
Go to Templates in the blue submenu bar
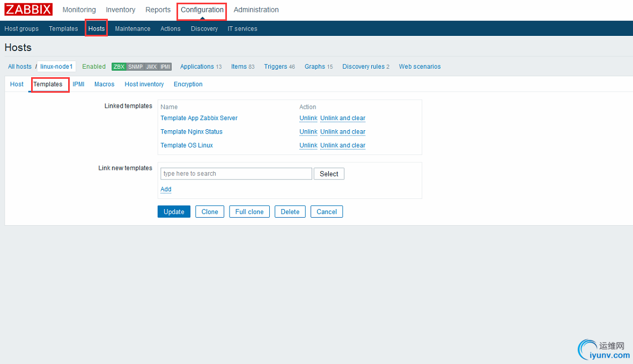pos(63,28)
